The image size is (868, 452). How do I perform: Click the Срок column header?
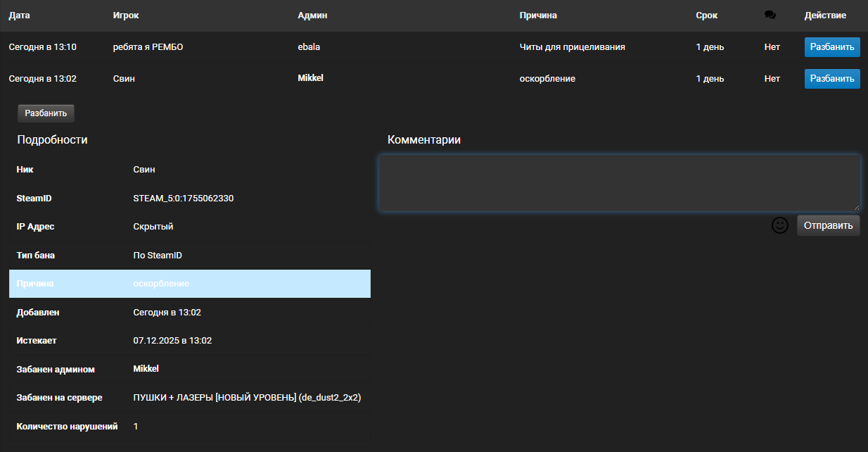click(707, 15)
